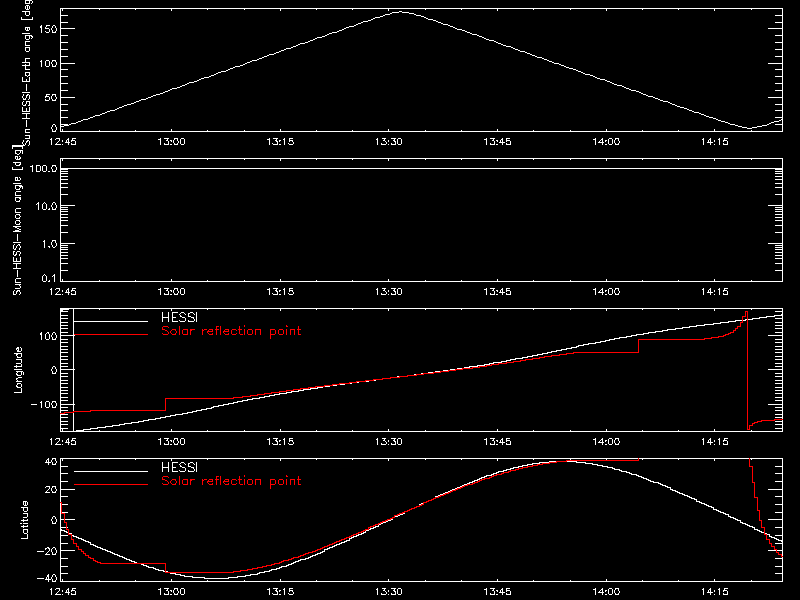The width and height of the screenshot is (800, 600).
Task: Click 14:15 under the Longitude plot
Action: pyautogui.click(x=715, y=441)
